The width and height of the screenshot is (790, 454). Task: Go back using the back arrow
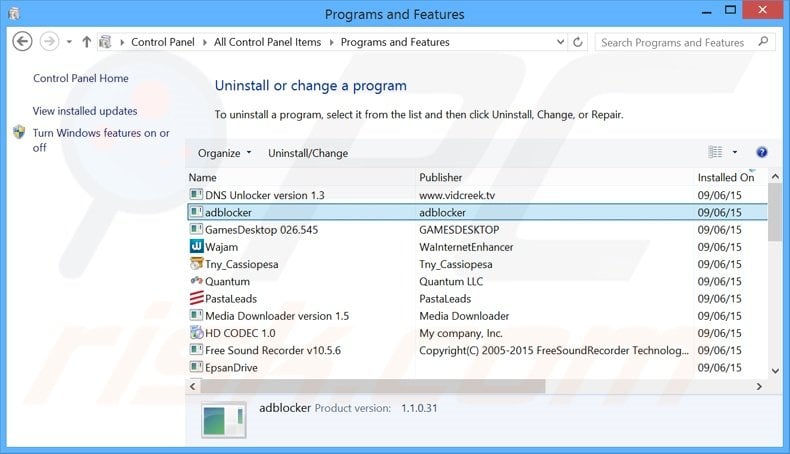click(x=22, y=41)
